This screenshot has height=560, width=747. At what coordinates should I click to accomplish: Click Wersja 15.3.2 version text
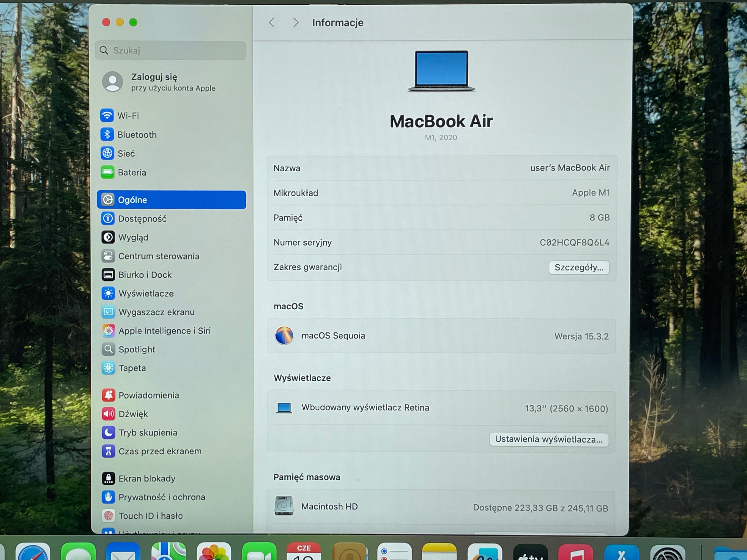point(582,336)
